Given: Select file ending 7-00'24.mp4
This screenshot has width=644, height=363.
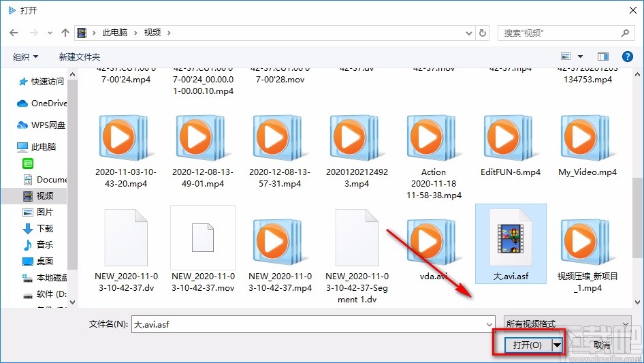Looking at the screenshot, I should tap(126, 77).
